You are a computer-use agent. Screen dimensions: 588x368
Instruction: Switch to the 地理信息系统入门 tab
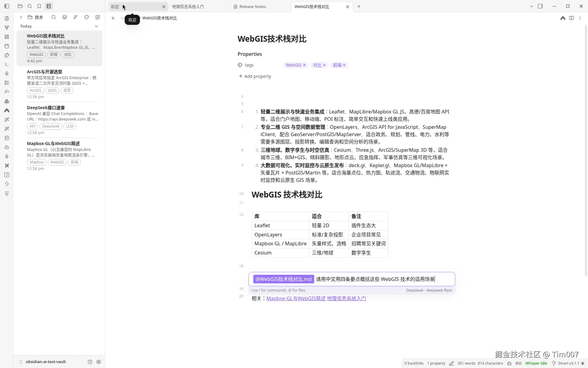(199, 6)
